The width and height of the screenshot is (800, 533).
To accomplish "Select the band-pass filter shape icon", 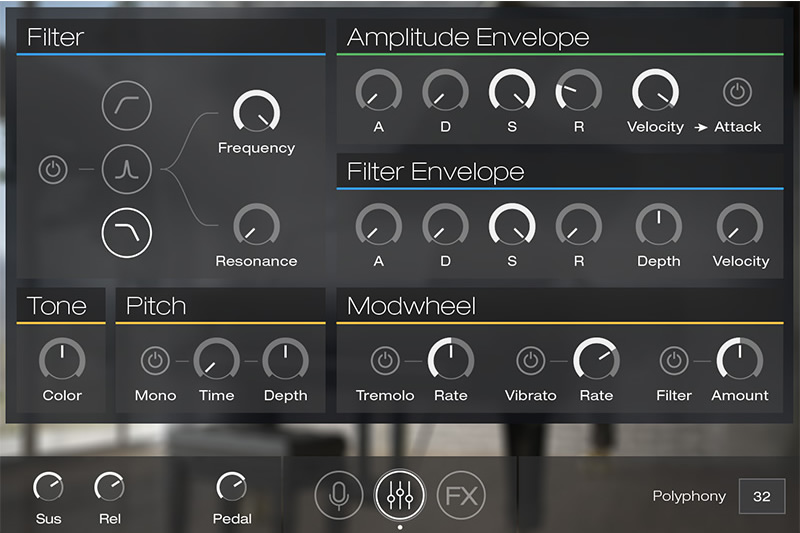I will tap(127, 169).
